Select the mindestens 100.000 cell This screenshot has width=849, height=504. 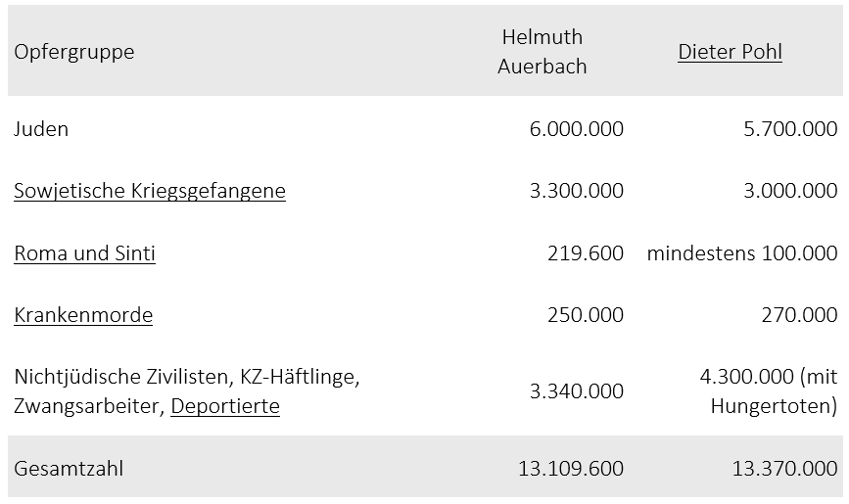coord(742,253)
